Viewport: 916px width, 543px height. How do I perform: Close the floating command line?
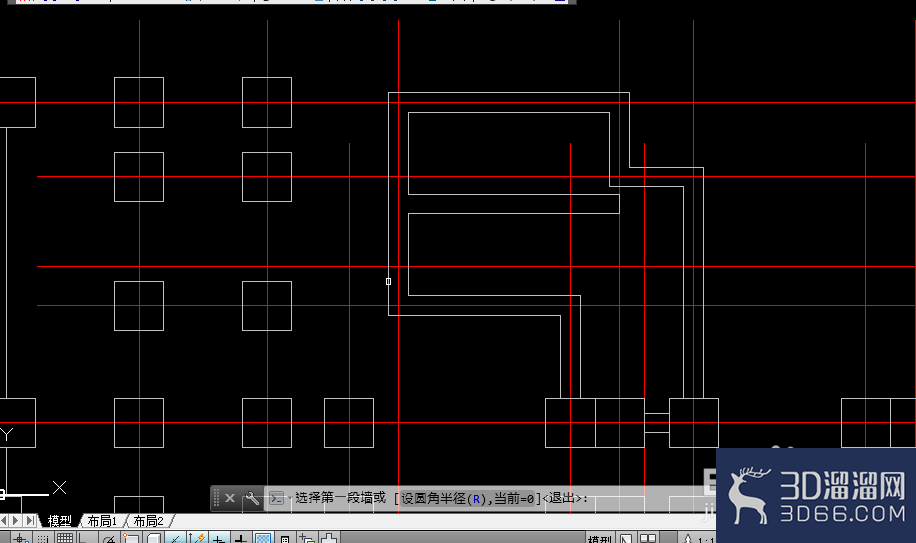[x=230, y=498]
